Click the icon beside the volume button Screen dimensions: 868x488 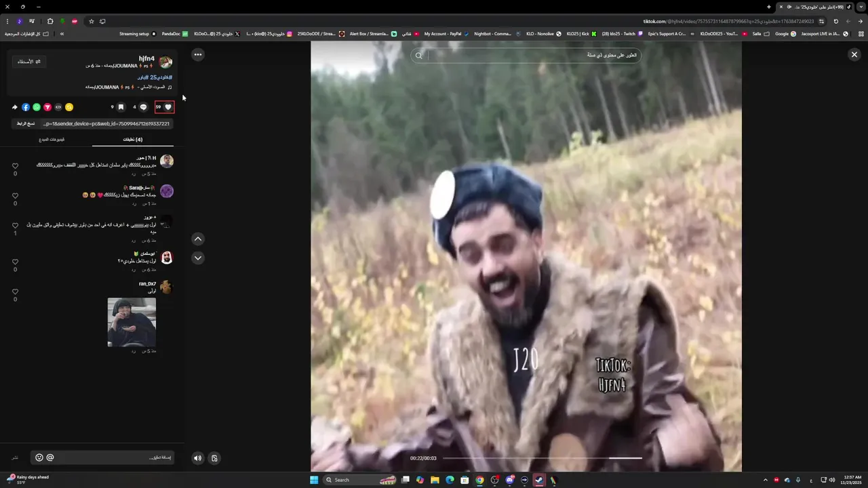coord(214,458)
